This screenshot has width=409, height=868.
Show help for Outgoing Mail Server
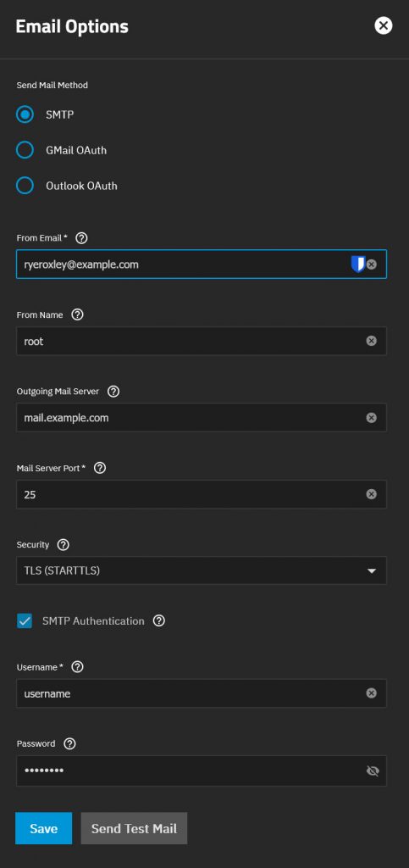click(x=113, y=392)
